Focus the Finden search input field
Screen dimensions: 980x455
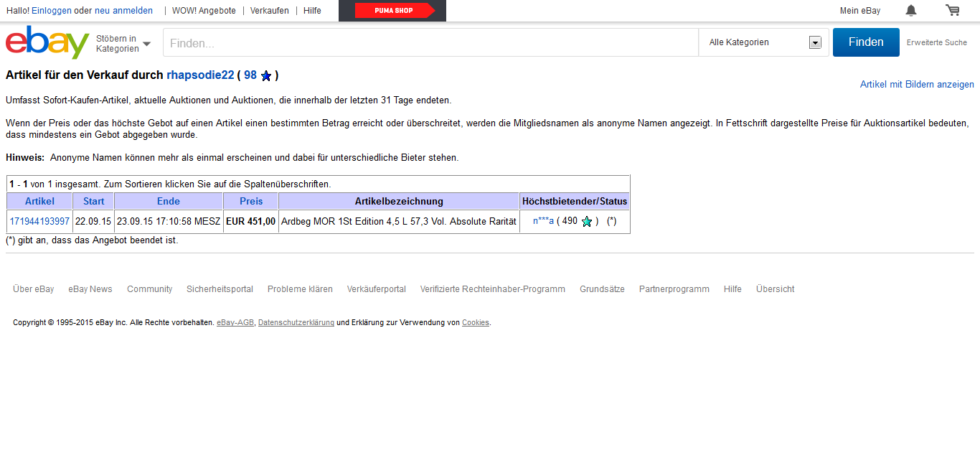pyautogui.click(x=431, y=43)
